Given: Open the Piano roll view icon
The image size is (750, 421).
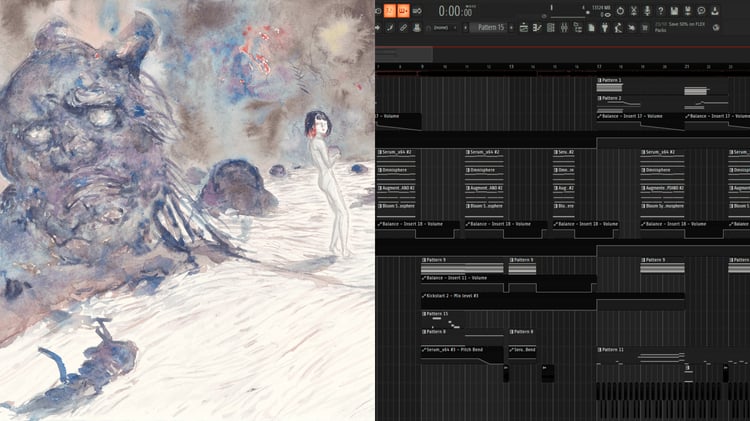Looking at the screenshot, I should pyautogui.click(x=537, y=28).
